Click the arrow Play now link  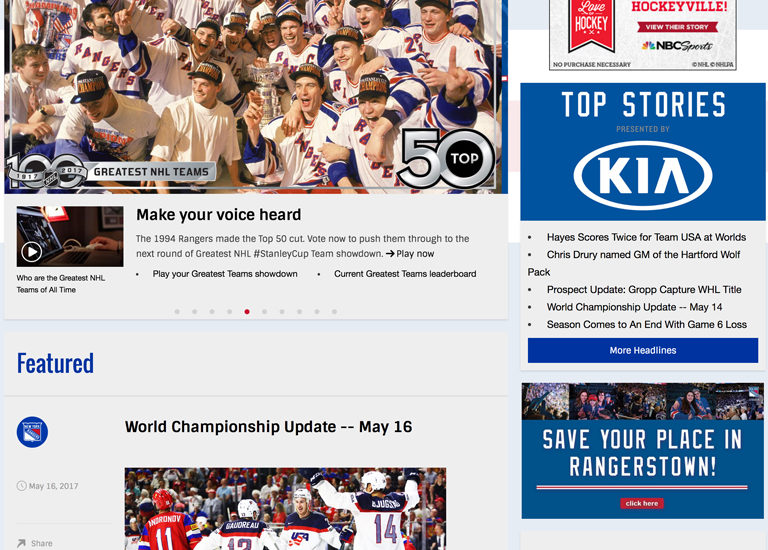click(x=410, y=254)
